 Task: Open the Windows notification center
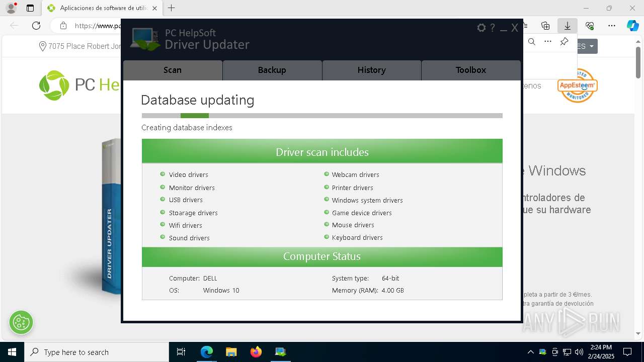point(627,352)
